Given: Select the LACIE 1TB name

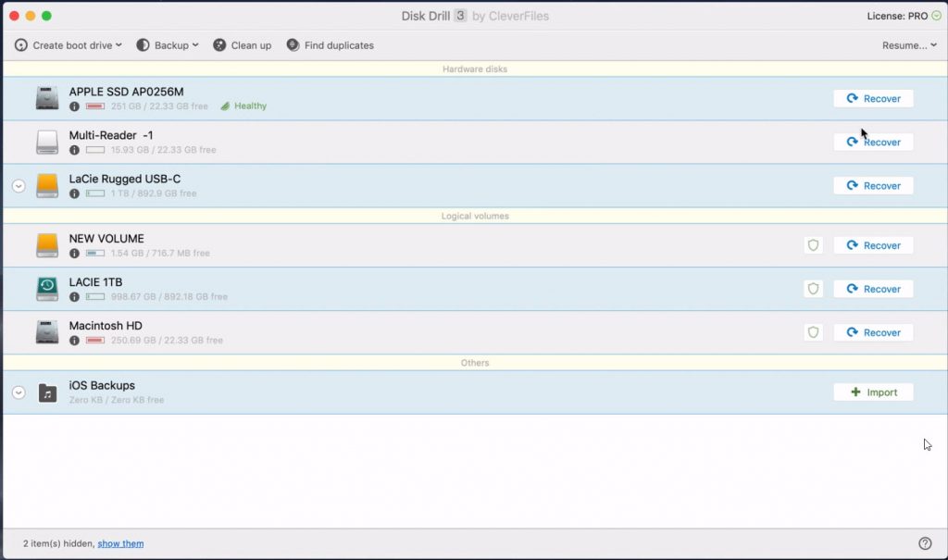Looking at the screenshot, I should [x=95, y=282].
